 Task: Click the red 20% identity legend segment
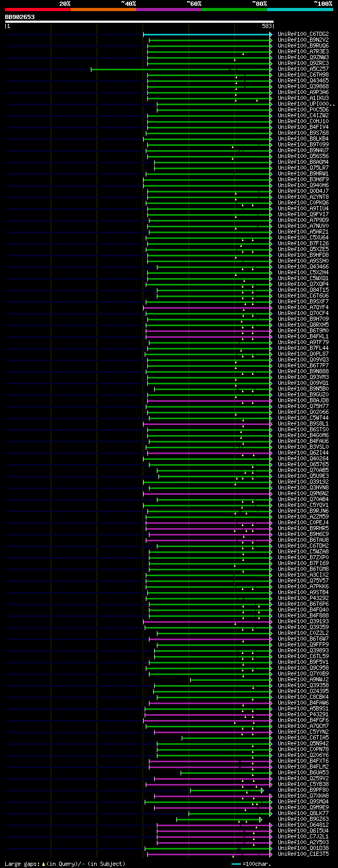pyautogui.click(x=38, y=10)
